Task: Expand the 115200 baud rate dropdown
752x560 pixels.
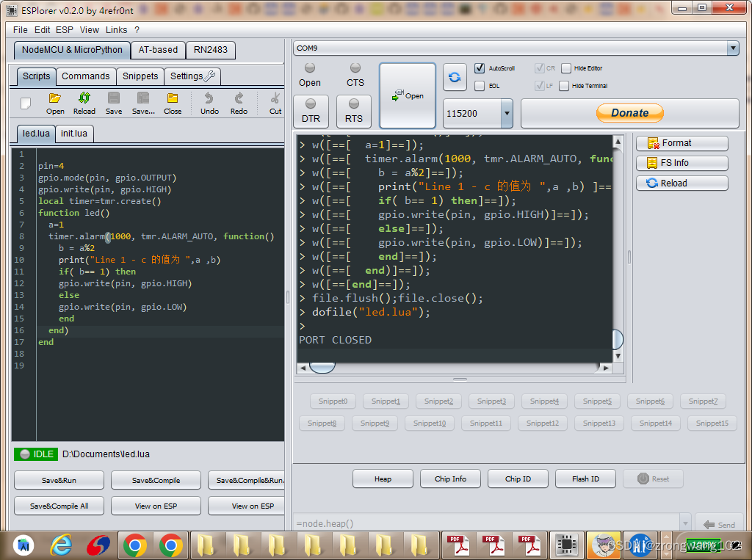Action: tap(507, 114)
